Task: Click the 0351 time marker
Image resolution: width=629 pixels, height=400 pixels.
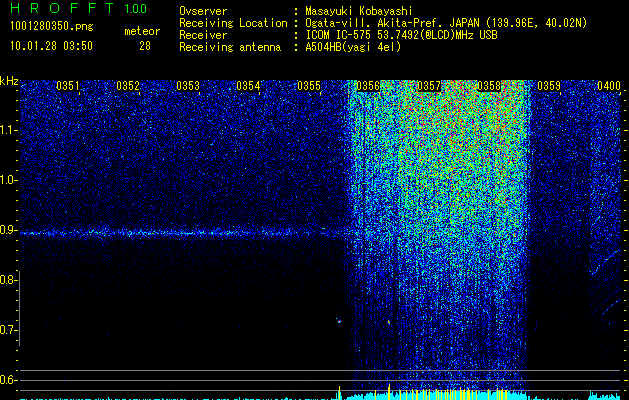Action: coord(67,86)
